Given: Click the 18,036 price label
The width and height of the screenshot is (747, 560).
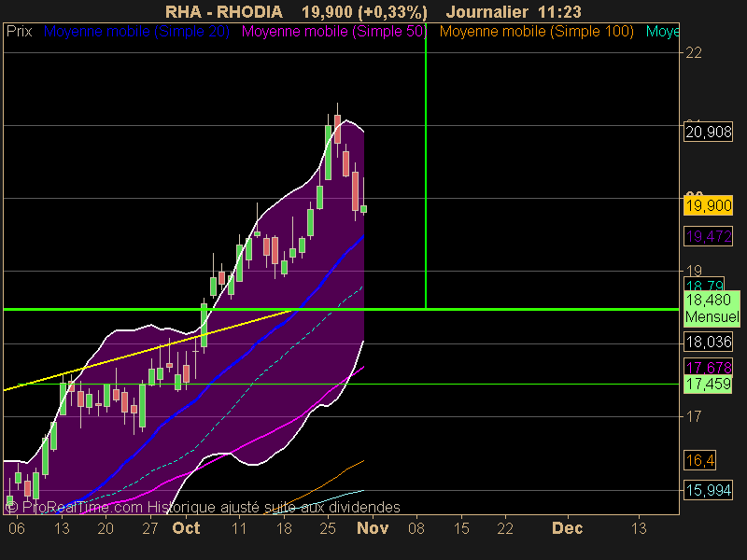Looking at the screenshot, I should [708, 342].
